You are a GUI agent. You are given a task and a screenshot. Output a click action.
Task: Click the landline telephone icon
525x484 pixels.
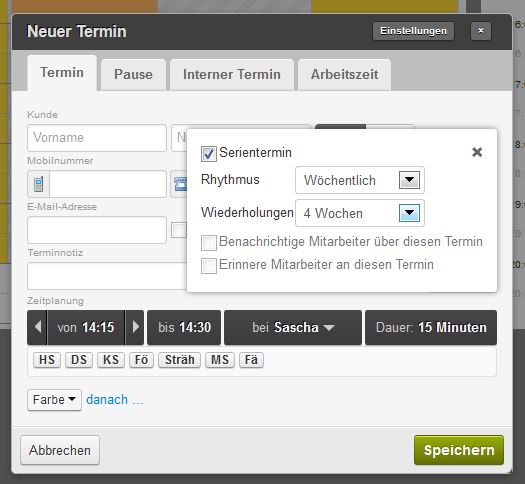coord(179,184)
